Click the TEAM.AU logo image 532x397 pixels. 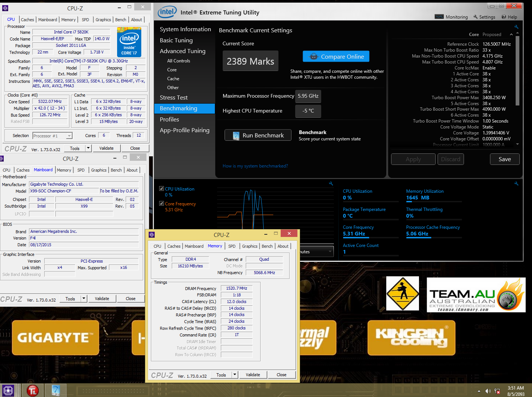[x=476, y=295]
